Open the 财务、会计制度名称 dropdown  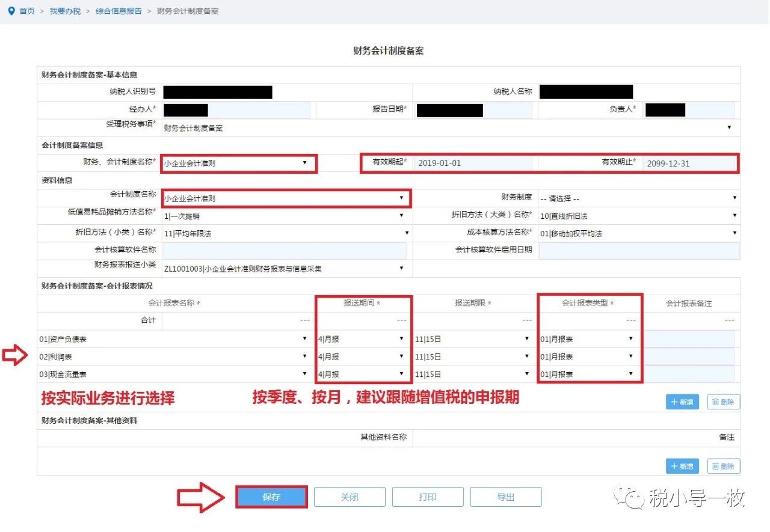click(236, 163)
